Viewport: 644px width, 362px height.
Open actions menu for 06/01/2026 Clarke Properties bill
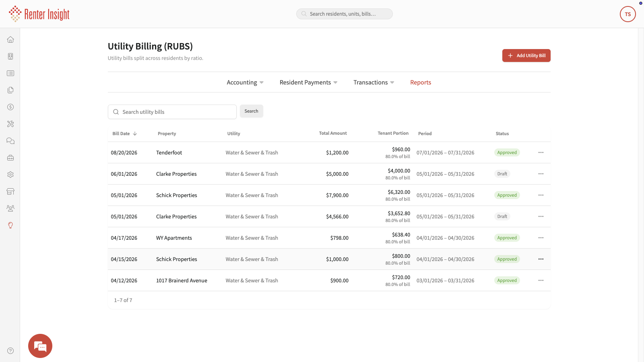tap(541, 174)
